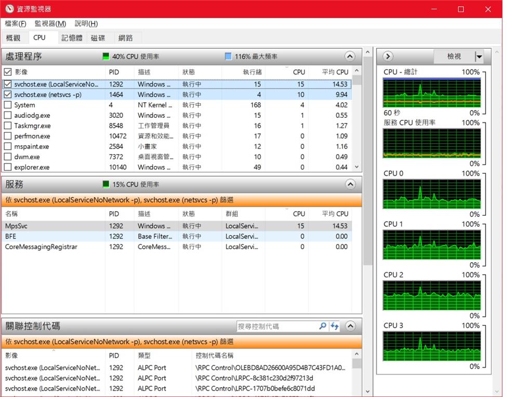Click the CPU 2 graph
Image resolution: width=532 pixels, height=397 pixels.
[432, 295]
